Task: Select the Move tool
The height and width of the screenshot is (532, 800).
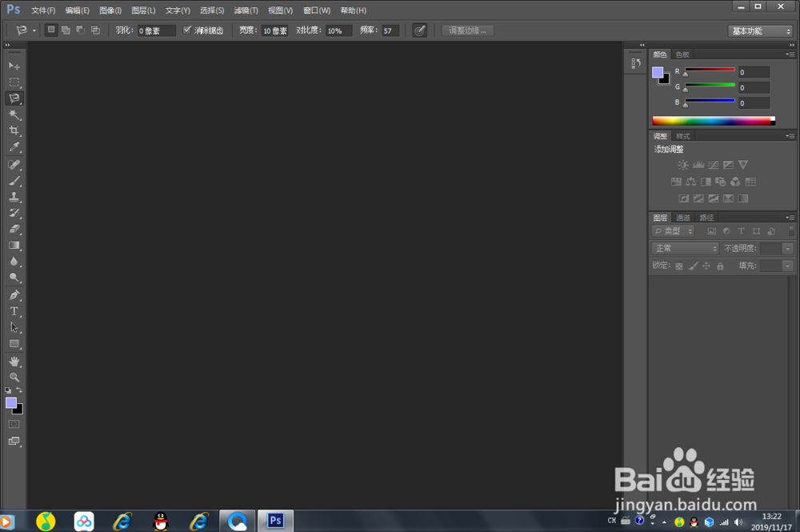Action: 14,66
